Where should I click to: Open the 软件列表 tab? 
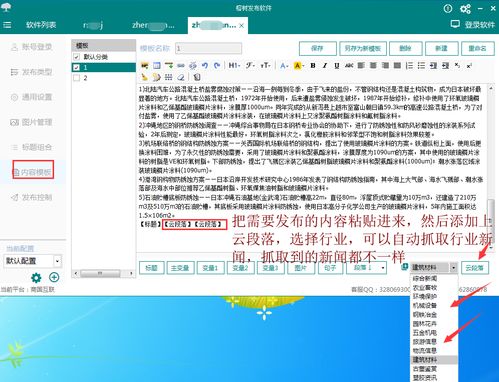41,25
